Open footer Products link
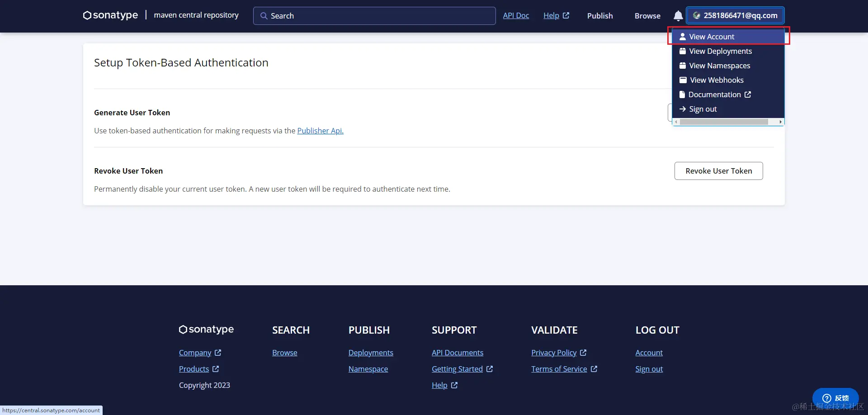This screenshot has width=868, height=415. pos(194,369)
